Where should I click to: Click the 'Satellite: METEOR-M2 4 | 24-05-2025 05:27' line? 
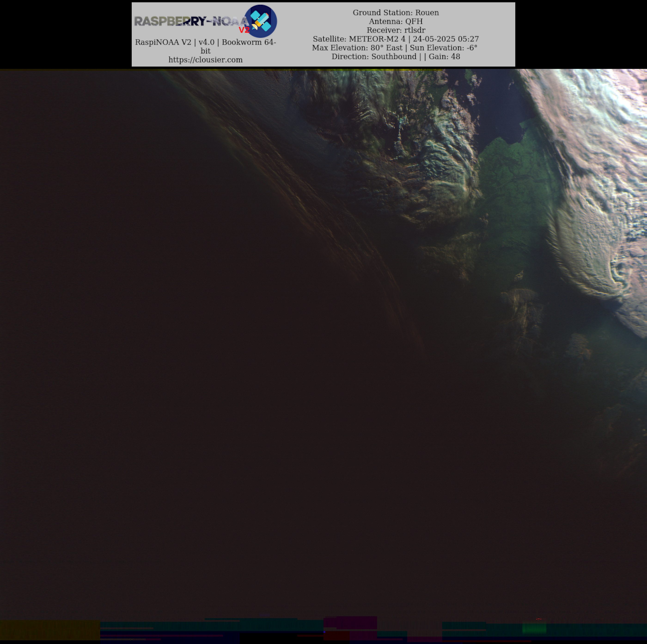tap(396, 39)
